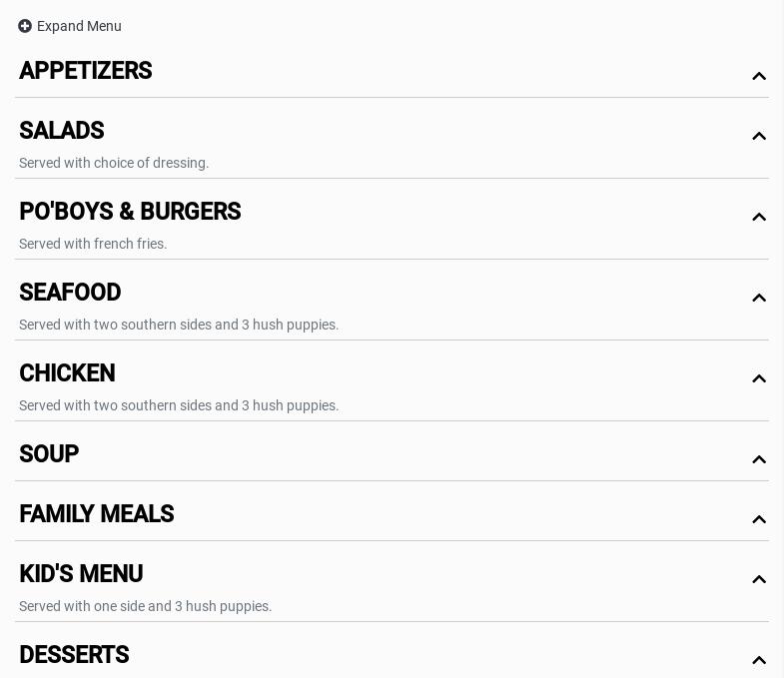Open the Soup menu heading

49,454
